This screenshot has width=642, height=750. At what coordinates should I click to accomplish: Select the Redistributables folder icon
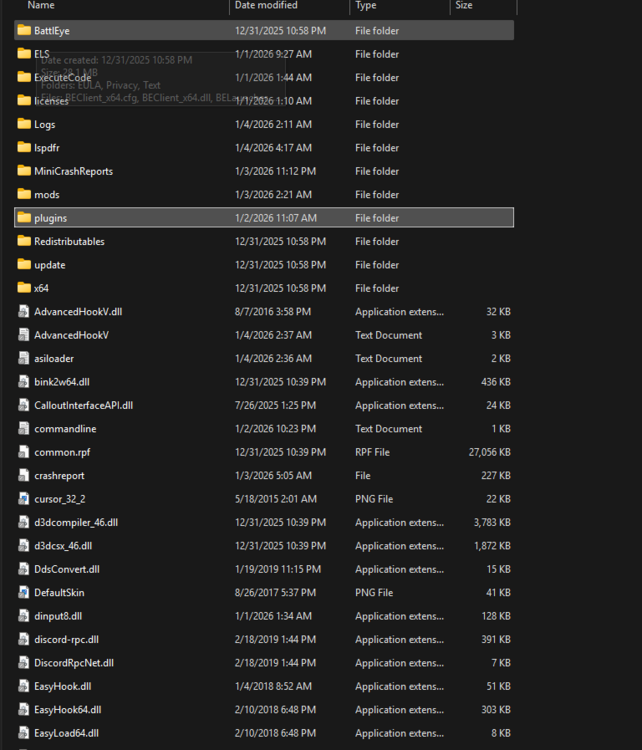(x=24, y=241)
